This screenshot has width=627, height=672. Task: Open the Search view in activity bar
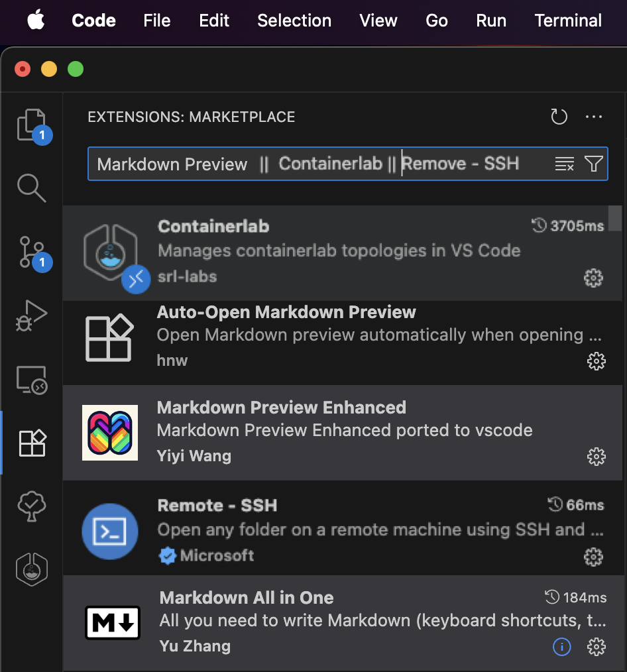(x=32, y=188)
